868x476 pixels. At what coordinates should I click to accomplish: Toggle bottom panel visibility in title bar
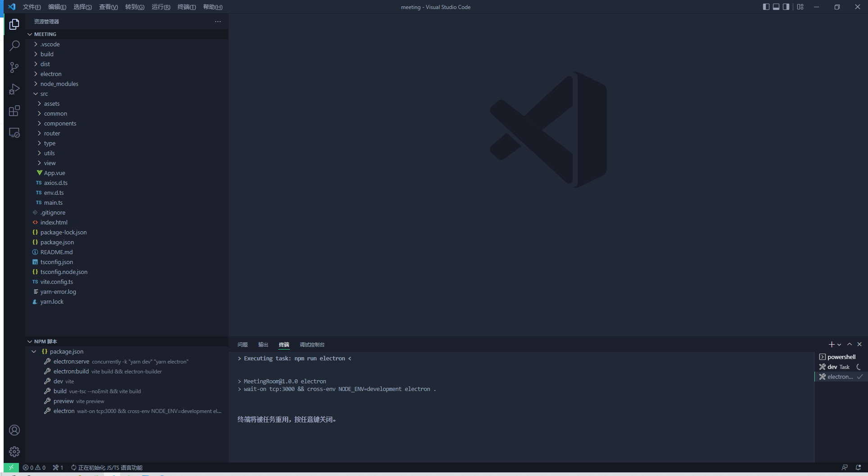point(776,7)
